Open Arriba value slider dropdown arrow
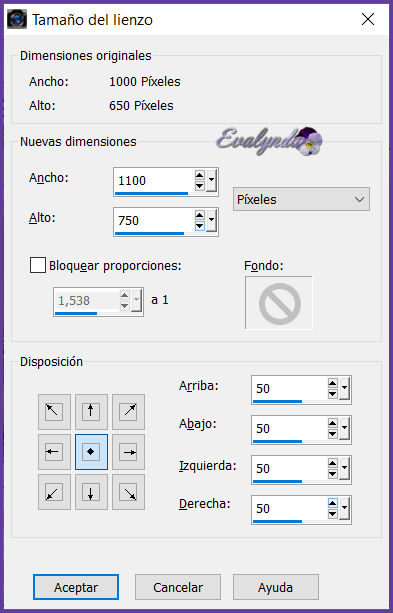 (x=345, y=388)
